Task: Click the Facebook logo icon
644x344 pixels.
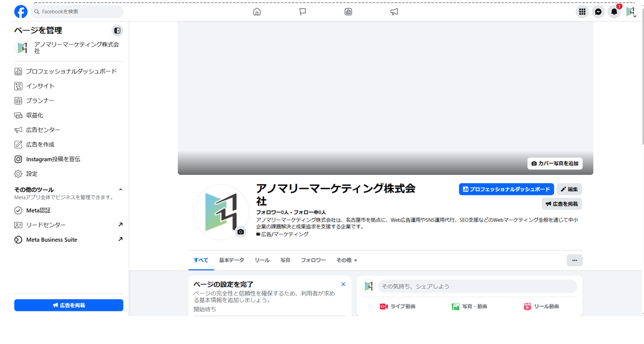Action: pos(21,12)
